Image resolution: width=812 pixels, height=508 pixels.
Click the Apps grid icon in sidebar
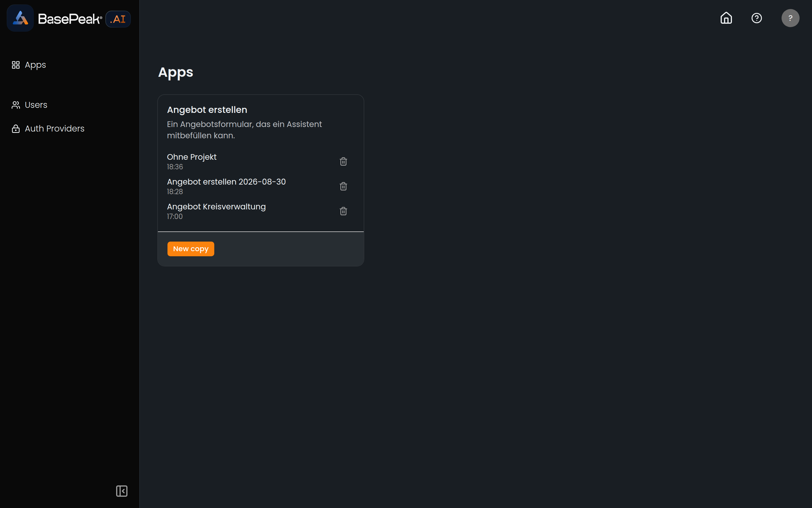point(16,65)
